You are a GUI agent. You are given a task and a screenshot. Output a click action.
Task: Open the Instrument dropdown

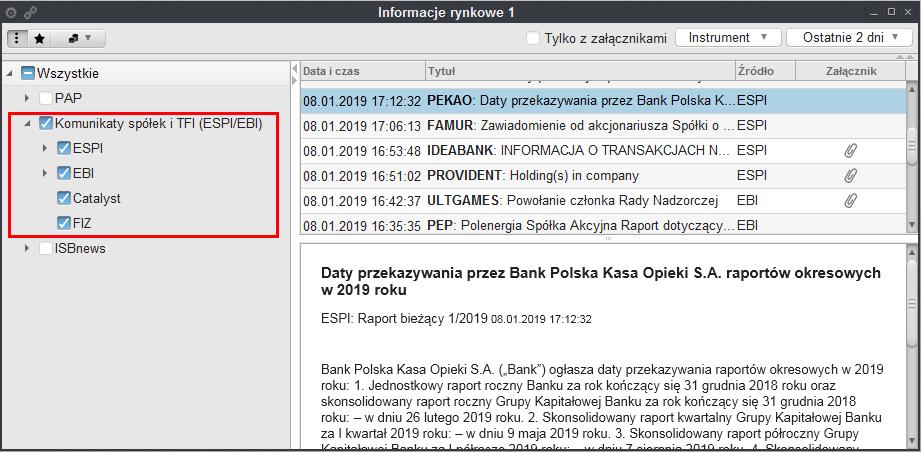click(728, 38)
